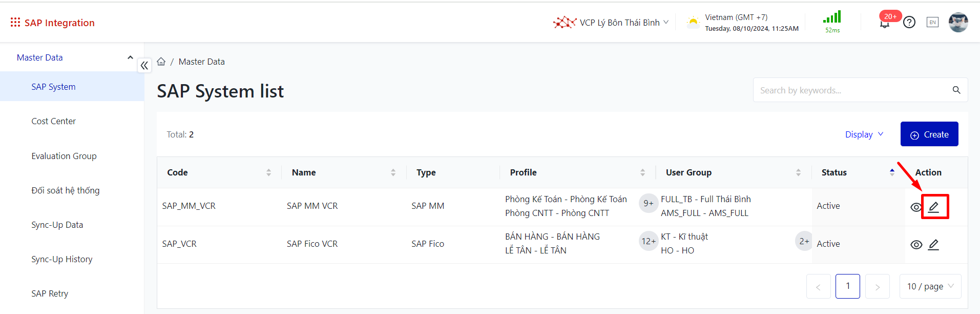This screenshot has height=314, width=980.
Task: View details of SAP_VCR row
Action: click(x=916, y=245)
